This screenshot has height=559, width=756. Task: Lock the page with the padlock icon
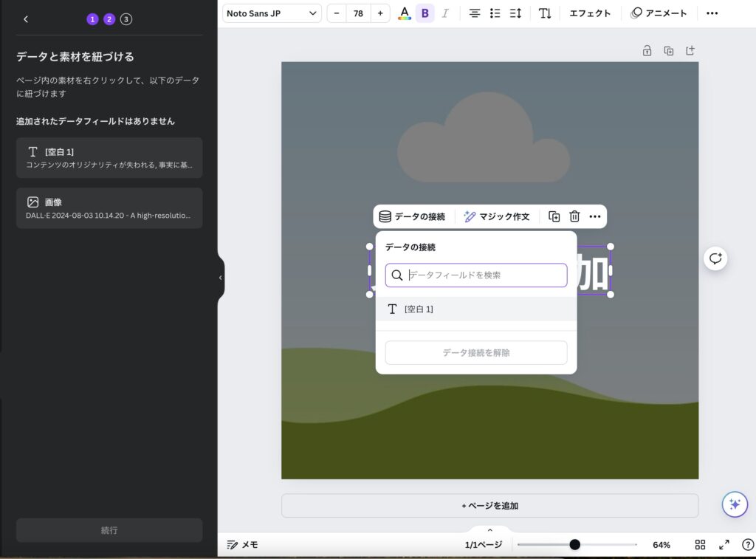647,51
